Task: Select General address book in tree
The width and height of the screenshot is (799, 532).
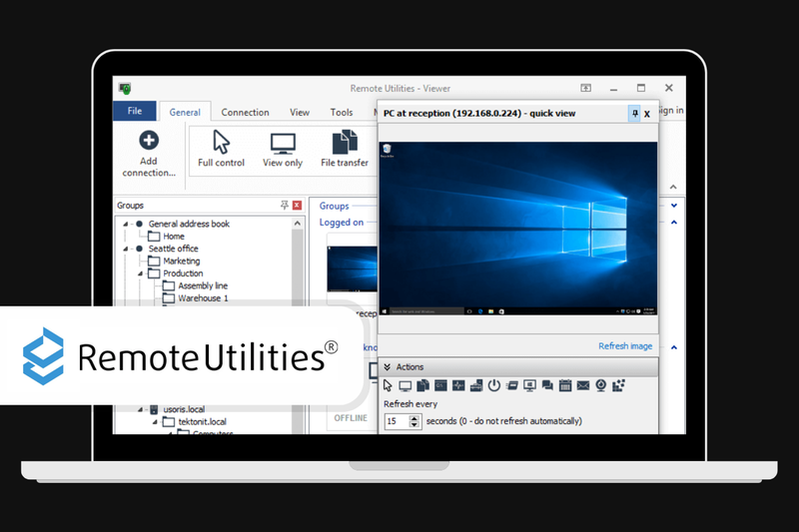Action: pos(189,224)
